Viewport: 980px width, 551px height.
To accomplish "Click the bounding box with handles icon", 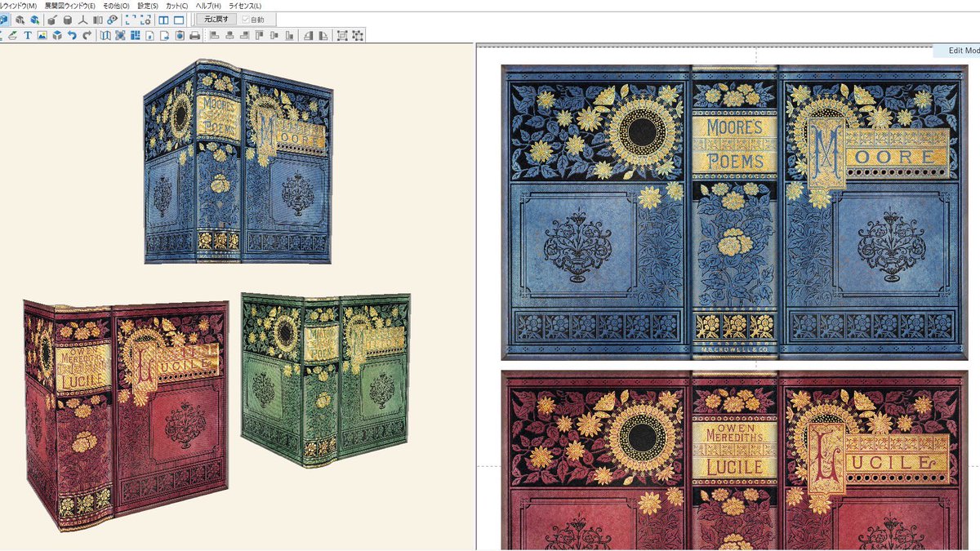I will (341, 35).
